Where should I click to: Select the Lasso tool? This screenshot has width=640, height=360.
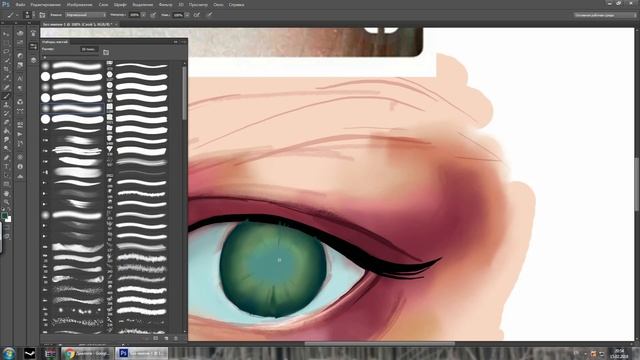point(7,51)
